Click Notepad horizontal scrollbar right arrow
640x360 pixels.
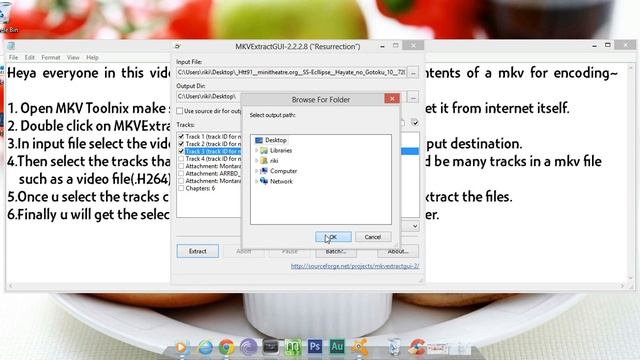click(622, 286)
